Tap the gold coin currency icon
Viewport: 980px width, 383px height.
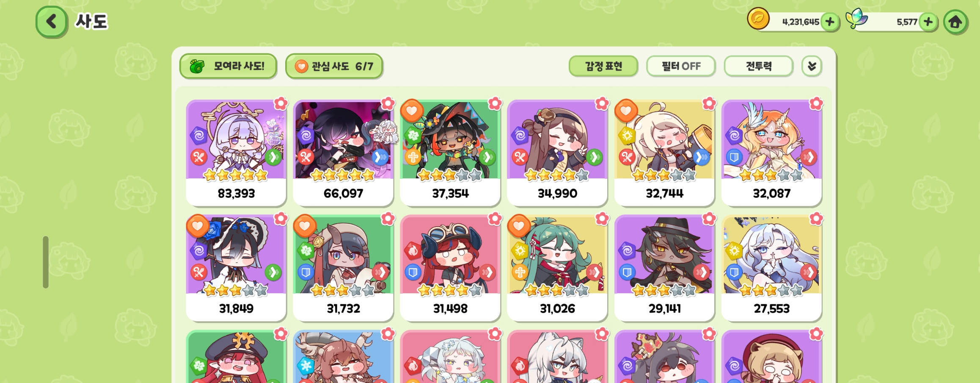click(758, 19)
